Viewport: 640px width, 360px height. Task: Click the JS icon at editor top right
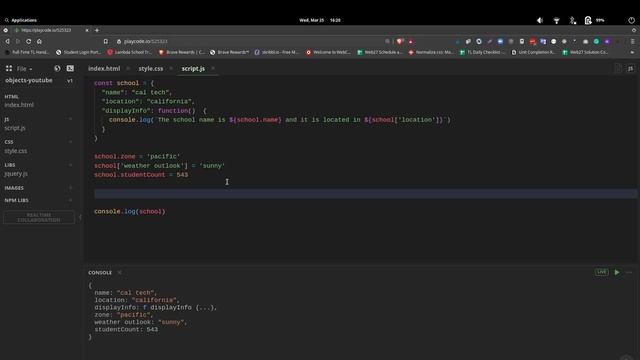[x=630, y=69]
